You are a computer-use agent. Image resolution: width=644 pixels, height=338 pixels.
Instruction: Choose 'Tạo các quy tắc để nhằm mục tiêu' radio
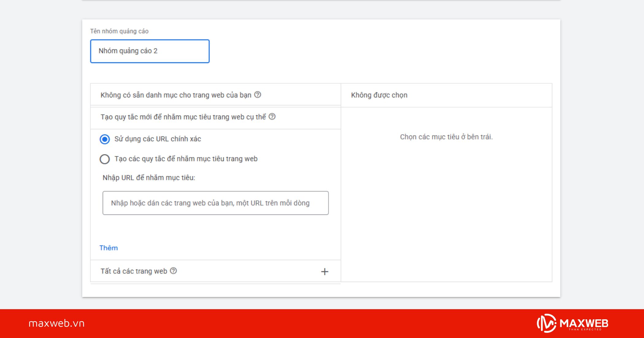(x=105, y=159)
